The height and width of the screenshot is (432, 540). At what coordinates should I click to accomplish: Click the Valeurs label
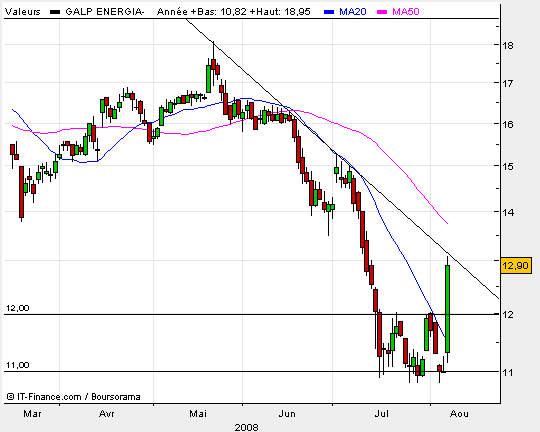[x=23, y=12]
